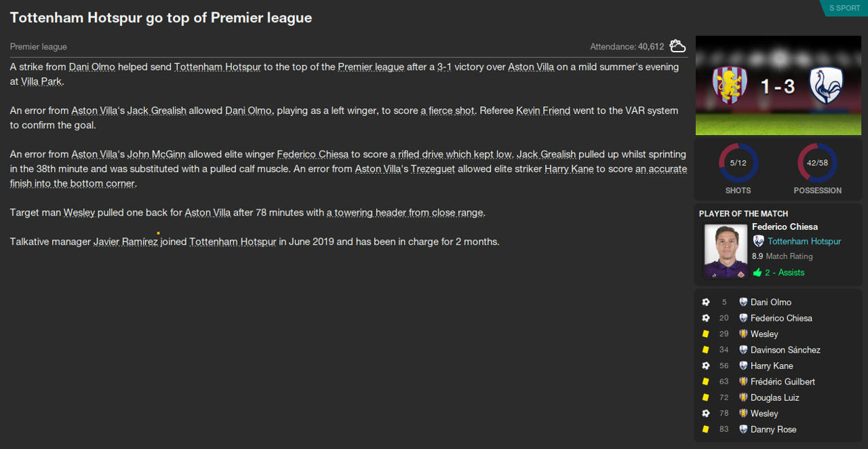868x449 pixels.
Task: Open the 3-1 score link in the article
Action: click(444, 67)
